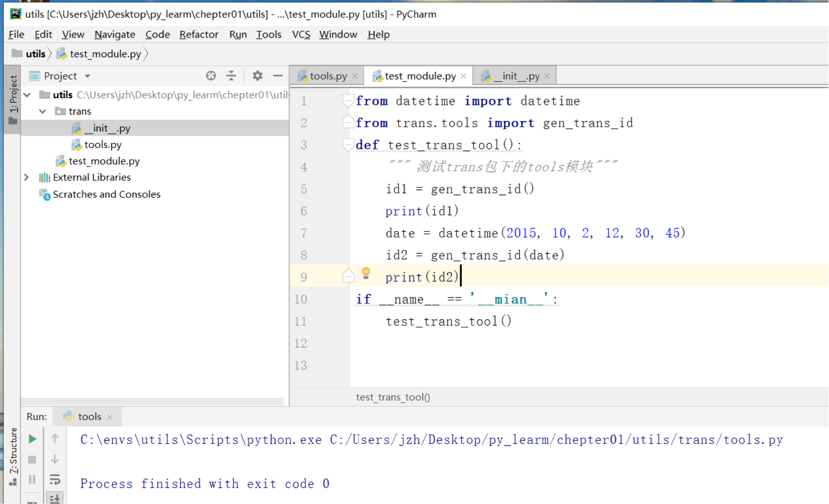Viewport: 829px width, 504px height.
Task: Open the Navigate menu
Action: point(115,34)
